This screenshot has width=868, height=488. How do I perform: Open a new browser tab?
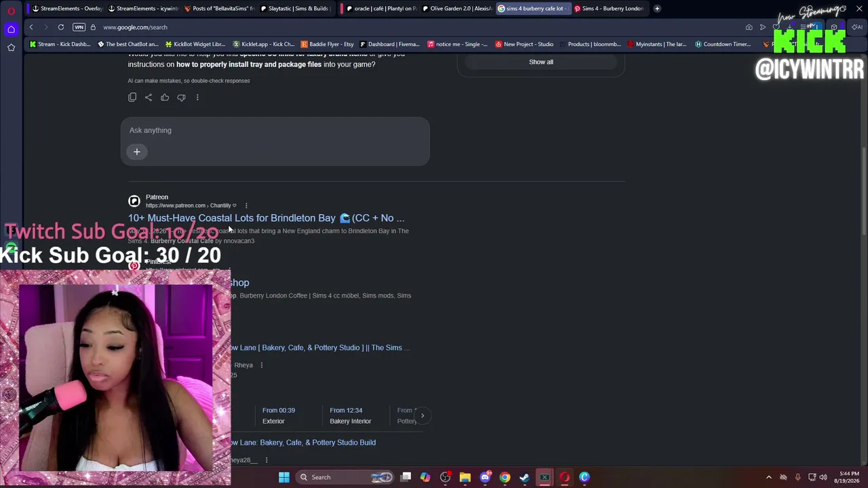coord(657,9)
